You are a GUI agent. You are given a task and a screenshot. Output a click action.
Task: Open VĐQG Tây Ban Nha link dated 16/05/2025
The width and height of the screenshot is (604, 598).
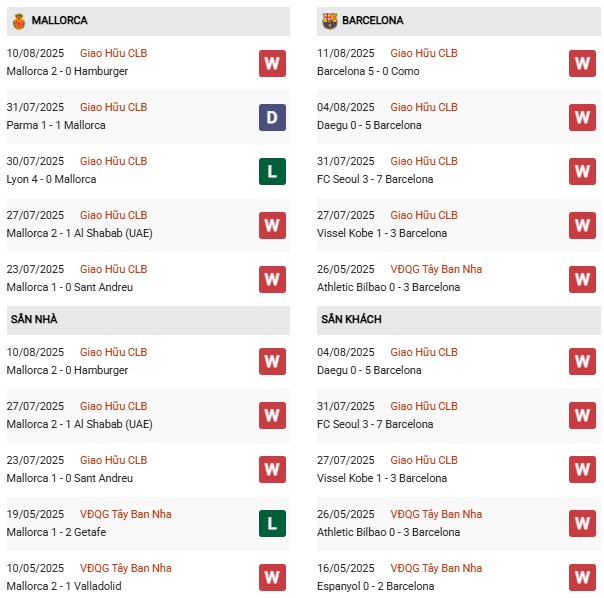click(438, 568)
